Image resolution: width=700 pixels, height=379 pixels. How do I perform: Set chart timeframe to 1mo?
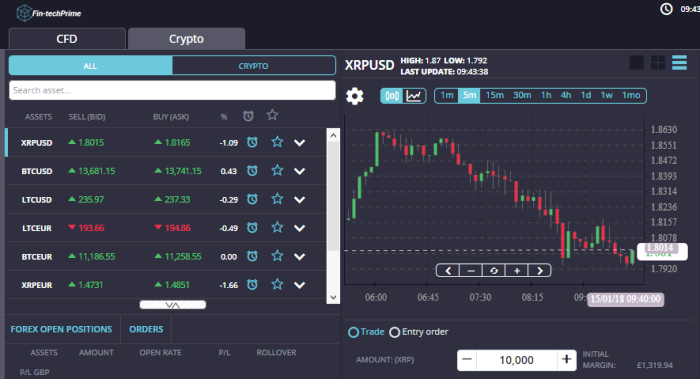coord(631,96)
